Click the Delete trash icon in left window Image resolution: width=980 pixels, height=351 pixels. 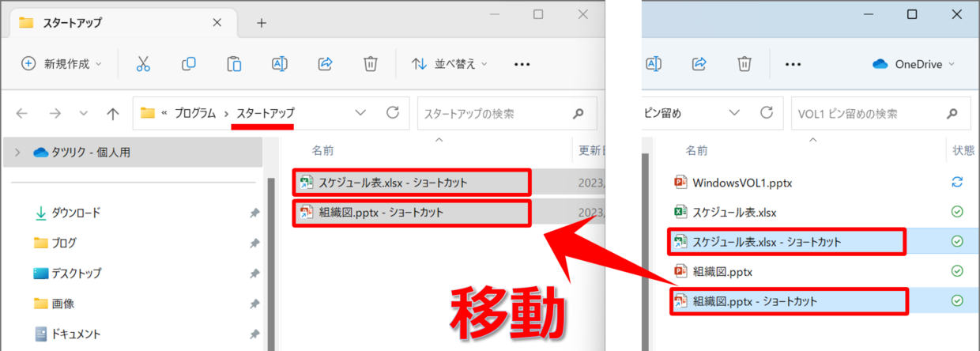coord(370,64)
